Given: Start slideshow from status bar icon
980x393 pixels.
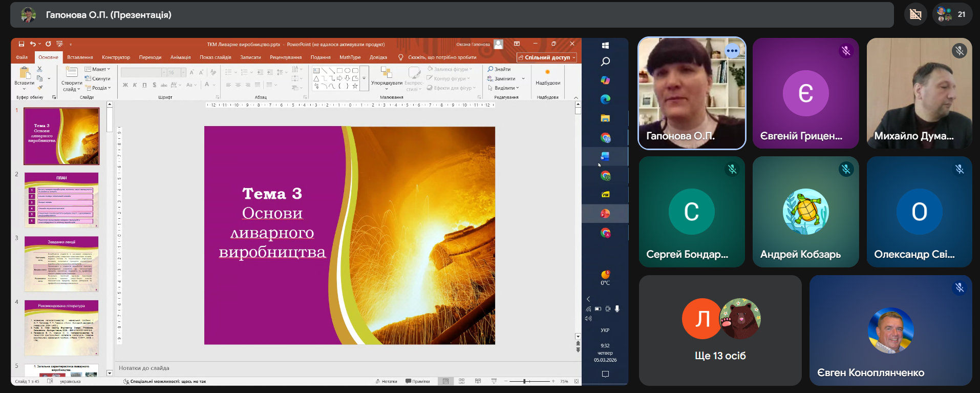Looking at the screenshot, I should pyautogui.click(x=494, y=381).
